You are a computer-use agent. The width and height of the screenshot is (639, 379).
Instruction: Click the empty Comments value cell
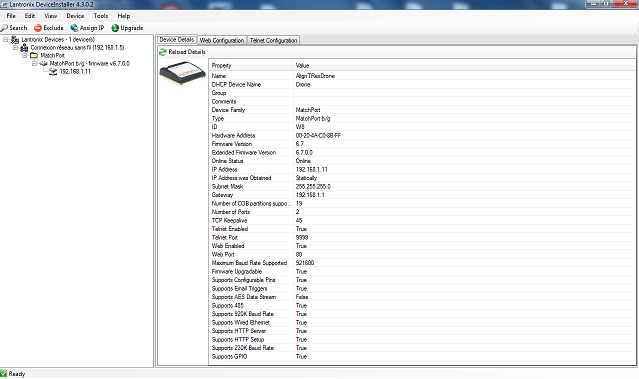(x=464, y=101)
